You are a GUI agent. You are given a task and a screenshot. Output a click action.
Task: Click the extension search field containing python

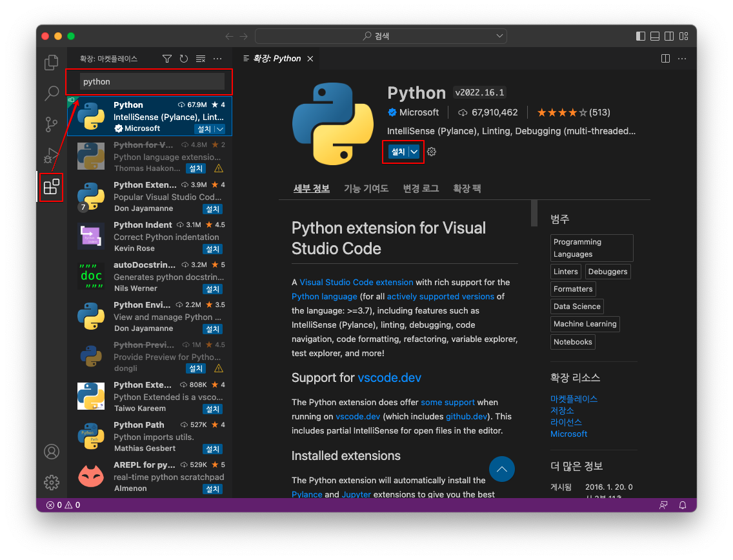152,82
